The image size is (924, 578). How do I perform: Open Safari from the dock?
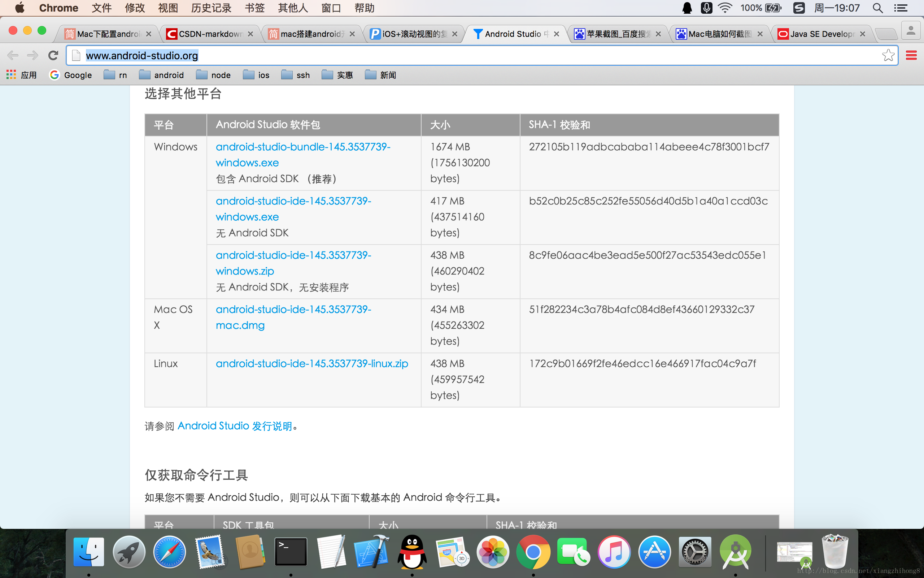pyautogui.click(x=170, y=552)
